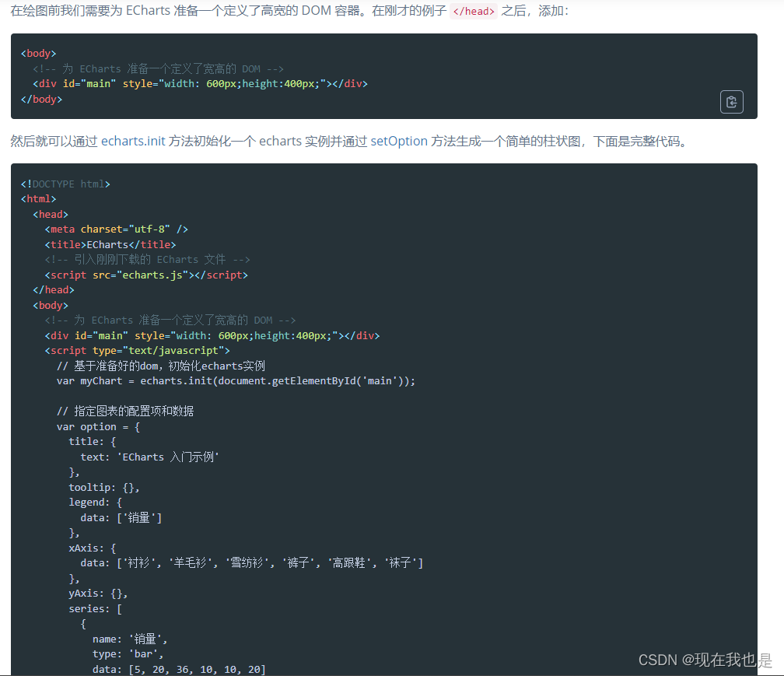Click the legend data: ['销量'] line
Image resolution: width=784 pixels, height=676 pixels.
point(121,517)
